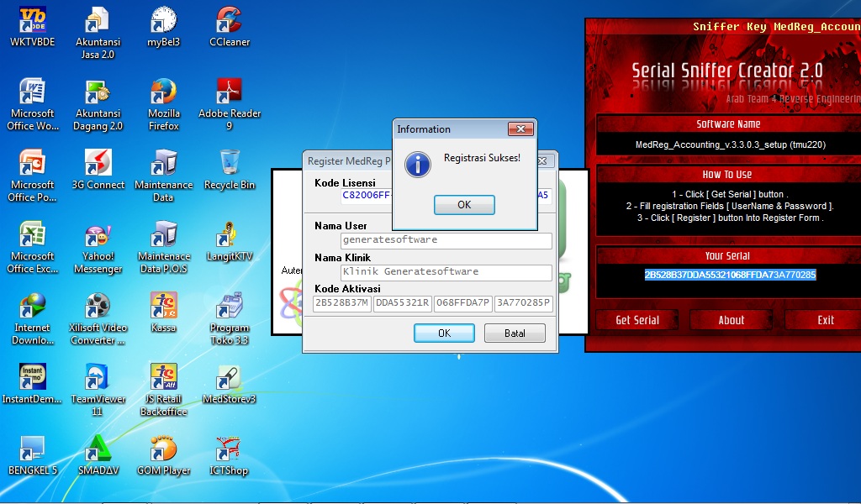Launch InstantDemo desktop shortcut

[x=33, y=383]
